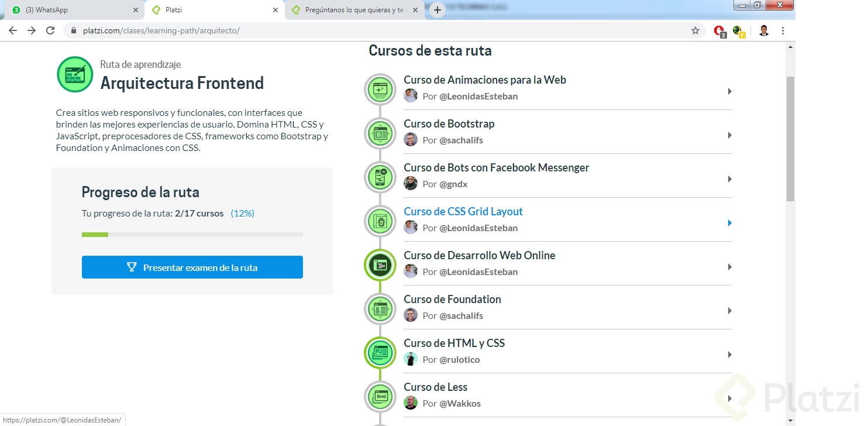Screen dimensions: 868x426
Task: Click the route progress bar
Action: (x=192, y=235)
